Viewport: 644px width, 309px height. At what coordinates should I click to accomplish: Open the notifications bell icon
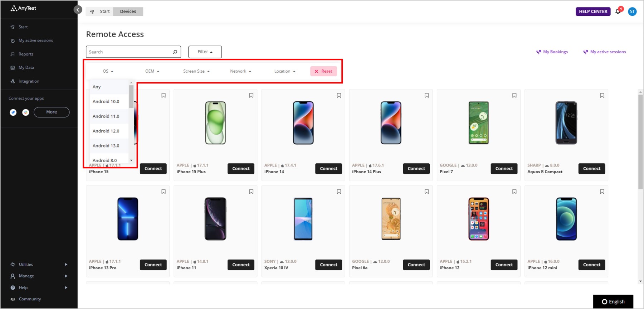click(x=618, y=11)
